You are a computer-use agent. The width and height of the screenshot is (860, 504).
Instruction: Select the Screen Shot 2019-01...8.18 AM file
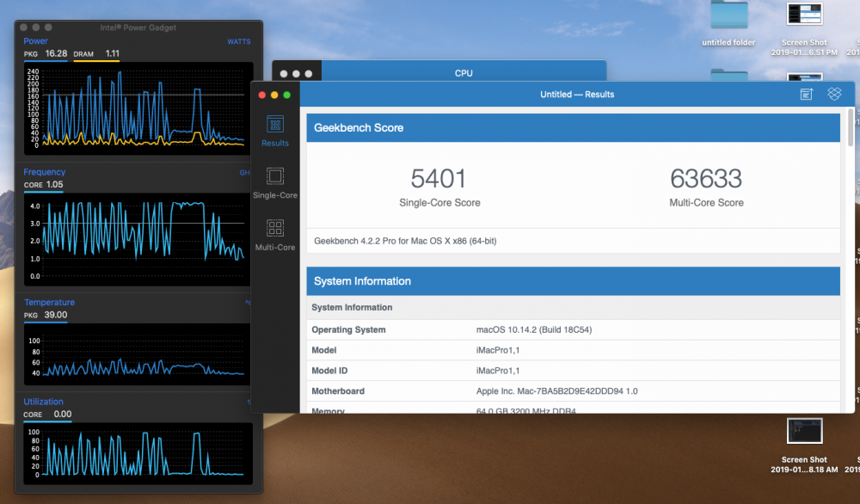click(804, 446)
